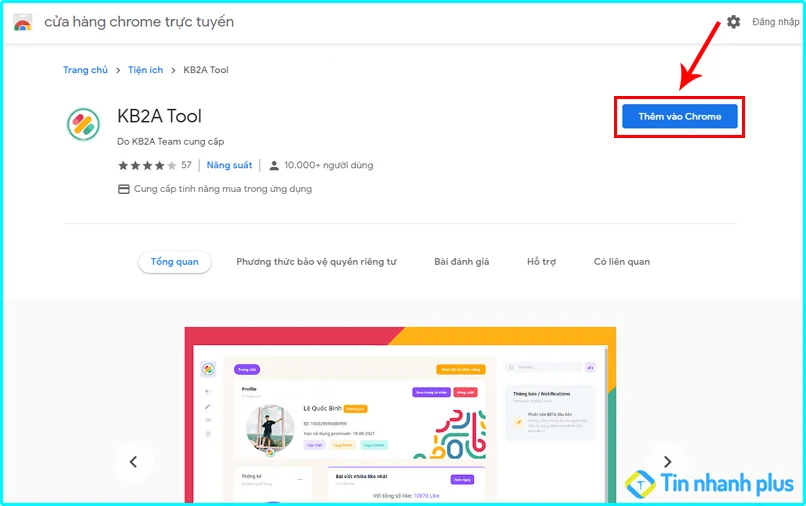
Task: Click "Do KB2A Team cung cấp" text
Action: [171, 141]
